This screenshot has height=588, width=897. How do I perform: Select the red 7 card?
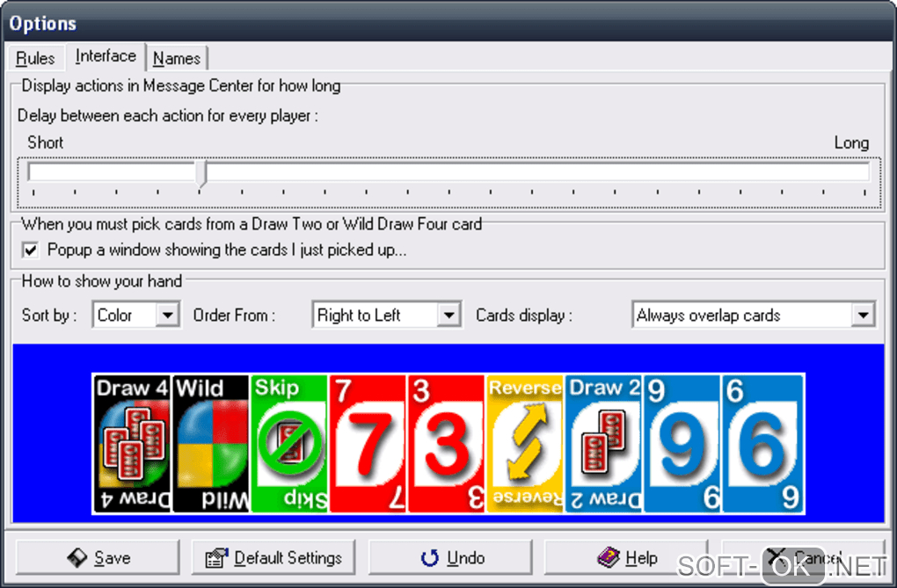tap(368, 443)
